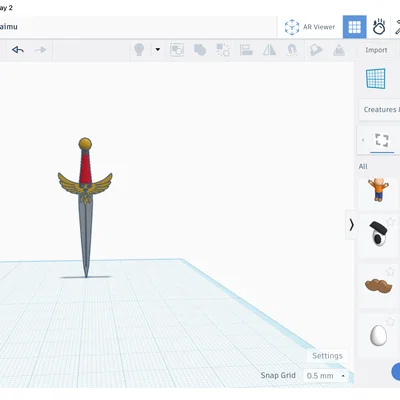Open the Creatures shape category dropdown

coord(379,110)
